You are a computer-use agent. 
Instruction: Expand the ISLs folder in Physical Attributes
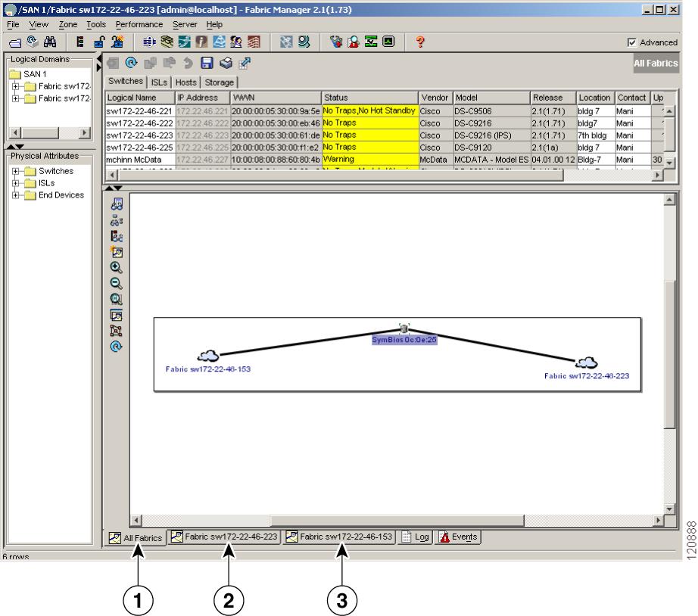(x=16, y=183)
